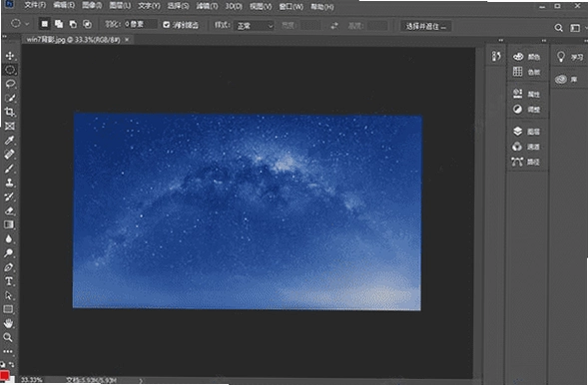The height and width of the screenshot is (385, 588).
Task: Open the File (文件) menu
Action: pos(35,6)
